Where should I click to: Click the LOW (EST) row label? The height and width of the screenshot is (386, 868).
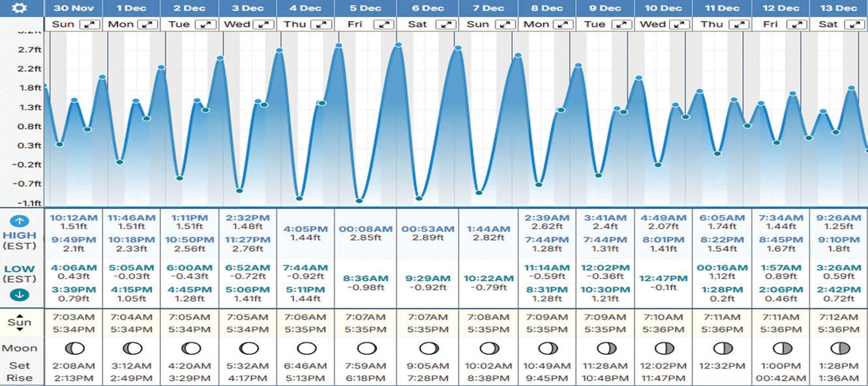click(20, 275)
